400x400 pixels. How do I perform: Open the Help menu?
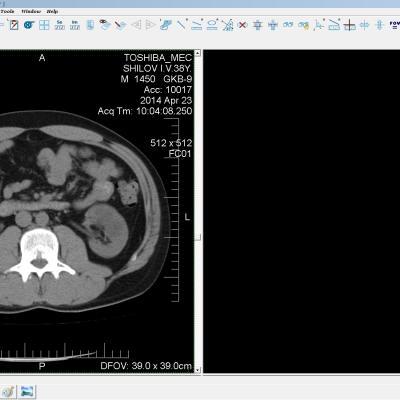pyautogui.click(x=52, y=11)
